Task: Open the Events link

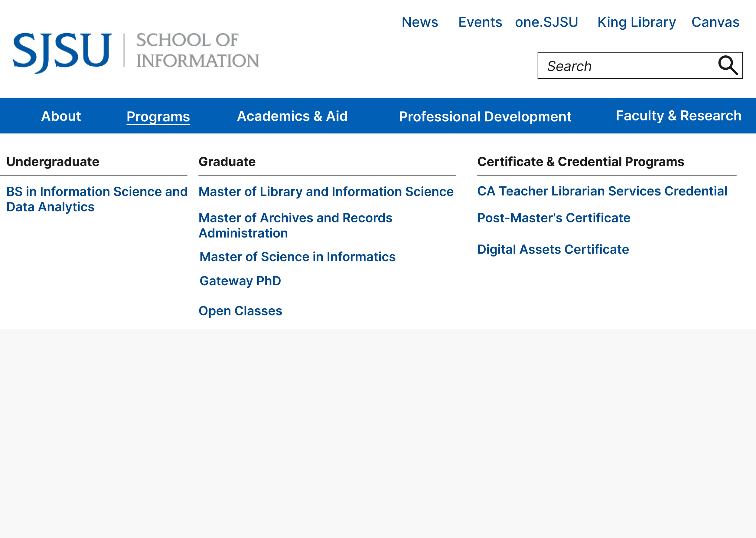Action: tap(480, 22)
